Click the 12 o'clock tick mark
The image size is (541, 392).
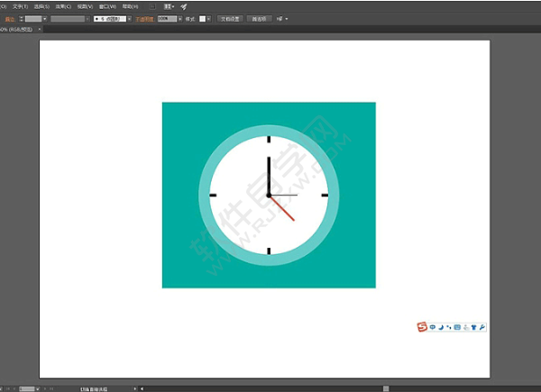(269, 140)
